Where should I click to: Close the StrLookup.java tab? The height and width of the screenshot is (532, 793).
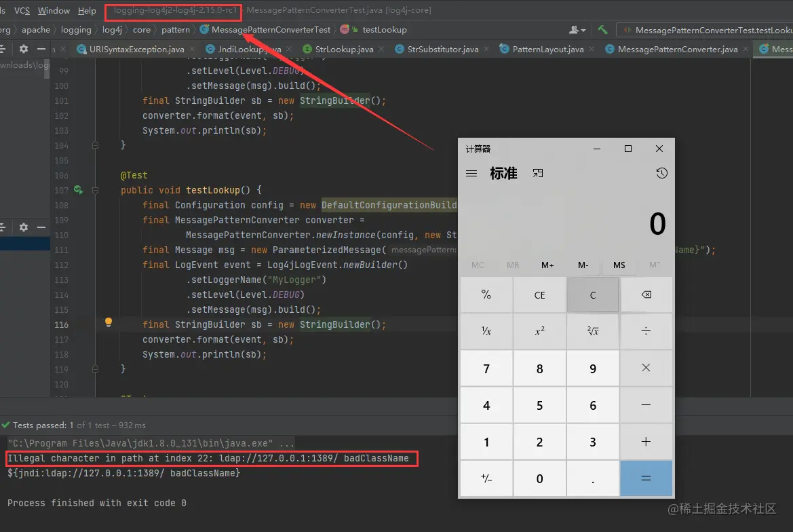coord(381,49)
